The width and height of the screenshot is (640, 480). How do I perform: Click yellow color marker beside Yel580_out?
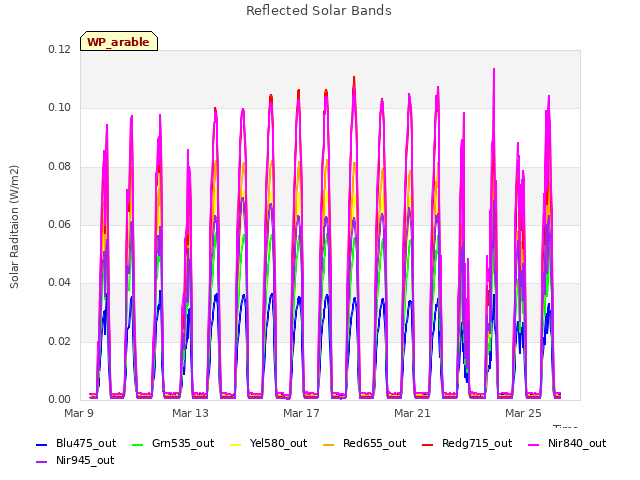tap(236, 444)
